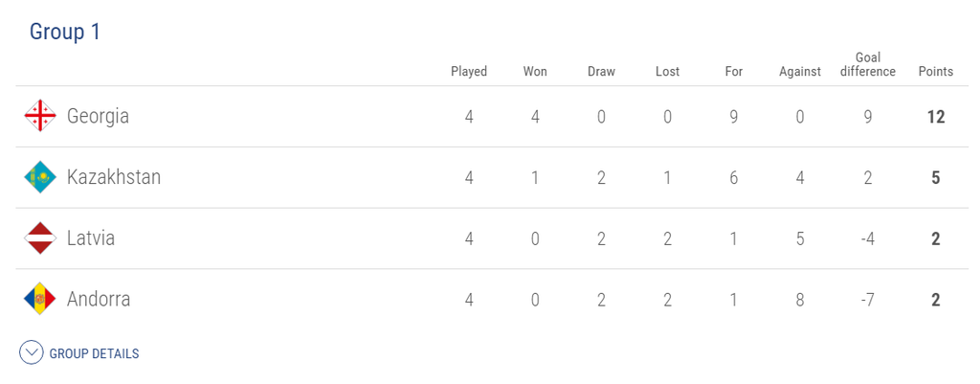Viewport: 980px width, 384px height.
Task: Open the Georgia team name
Action: [x=99, y=116]
